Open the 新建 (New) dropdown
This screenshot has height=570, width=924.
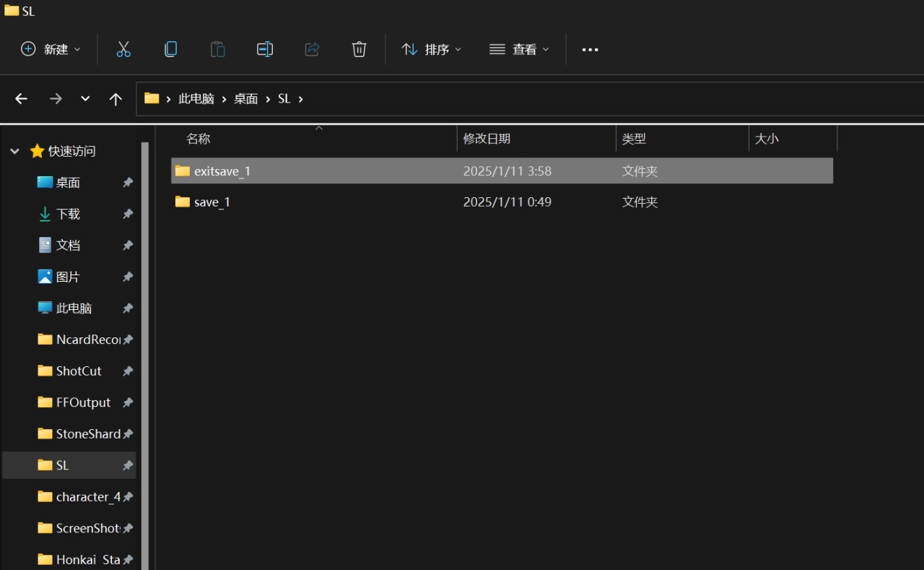51,49
